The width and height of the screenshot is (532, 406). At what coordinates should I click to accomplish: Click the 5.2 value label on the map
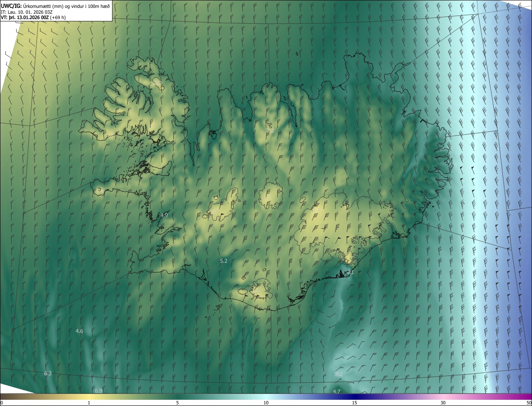click(x=224, y=261)
